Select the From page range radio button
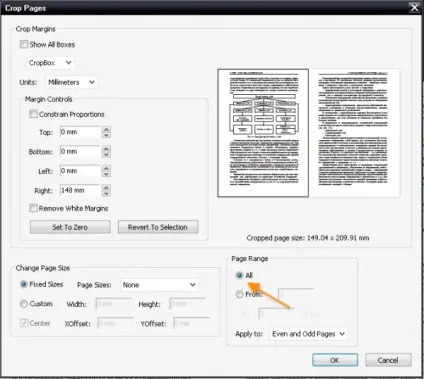The height and width of the screenshot is (379, 424). (239, 294)
